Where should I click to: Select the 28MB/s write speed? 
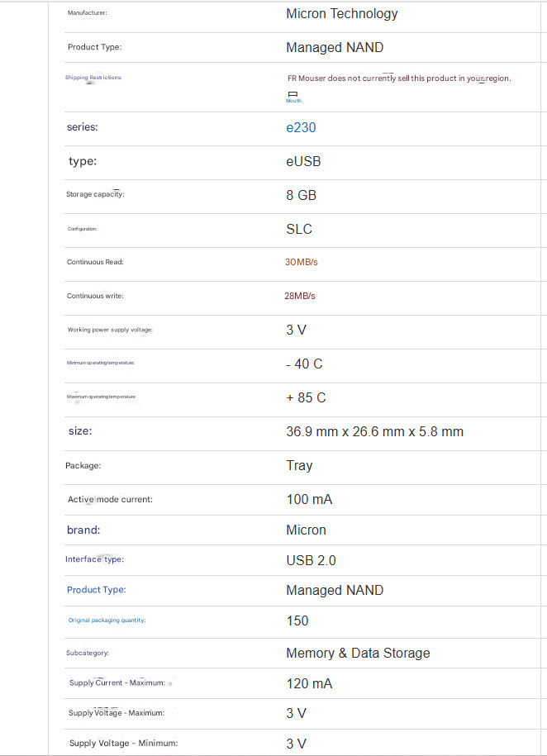pos(300,296)
